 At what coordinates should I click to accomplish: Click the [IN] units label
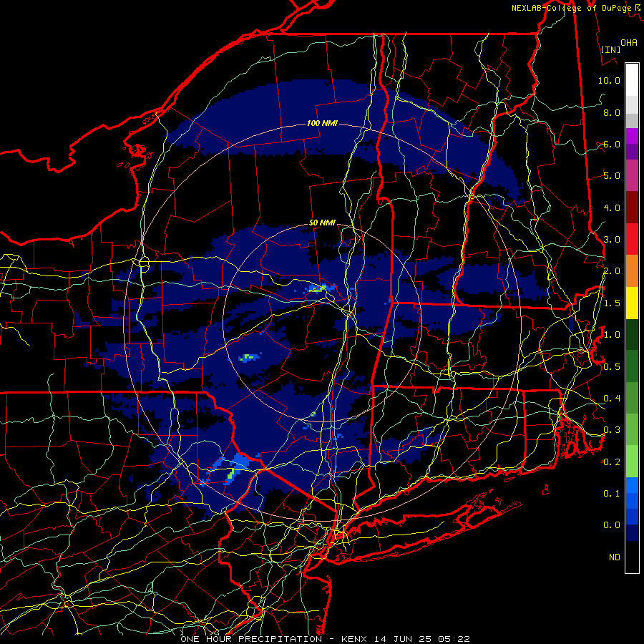[610, 49]
